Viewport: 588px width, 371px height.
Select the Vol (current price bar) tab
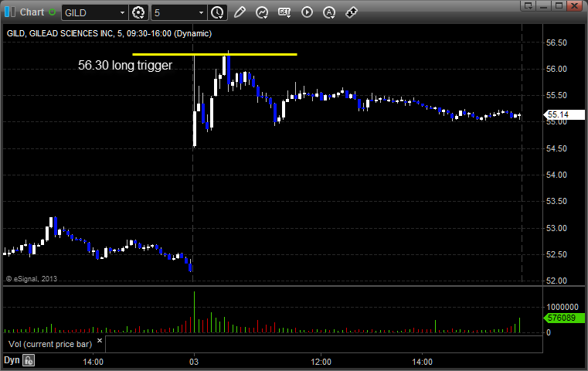(50, 345)
